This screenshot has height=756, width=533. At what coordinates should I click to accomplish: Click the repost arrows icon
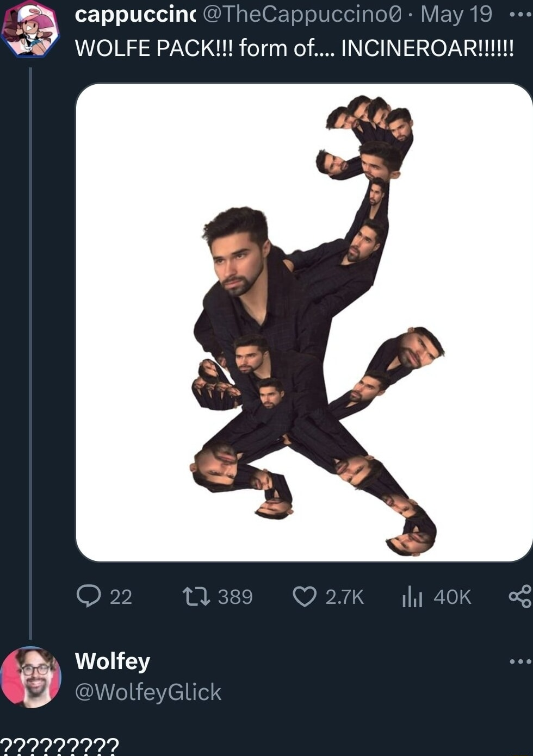tap(196, 596)
